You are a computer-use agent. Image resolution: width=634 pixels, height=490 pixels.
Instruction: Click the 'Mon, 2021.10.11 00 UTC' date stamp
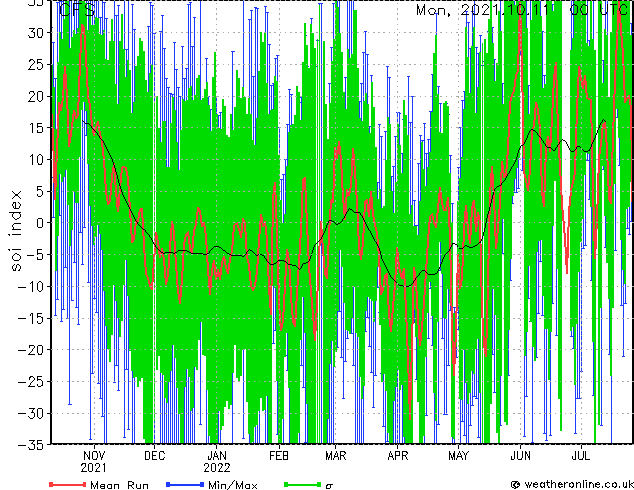pyautogui.click(x=522, y=10)
